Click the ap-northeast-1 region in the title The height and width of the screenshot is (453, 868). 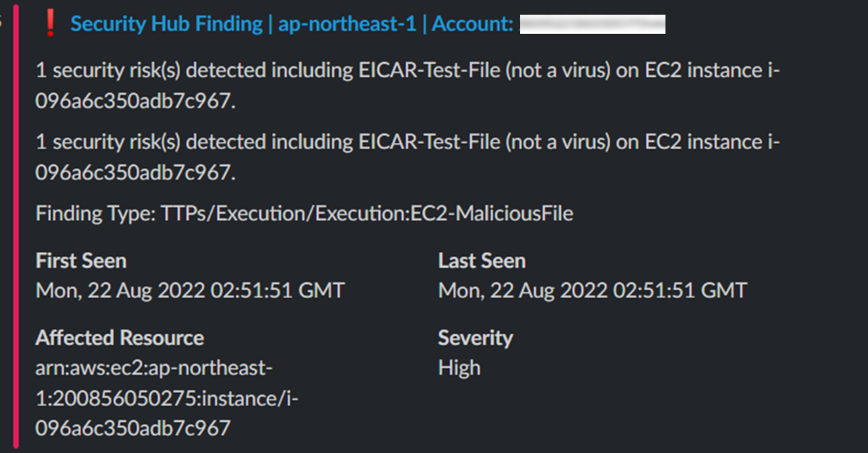pyautogui.click(x=347, y=24)
